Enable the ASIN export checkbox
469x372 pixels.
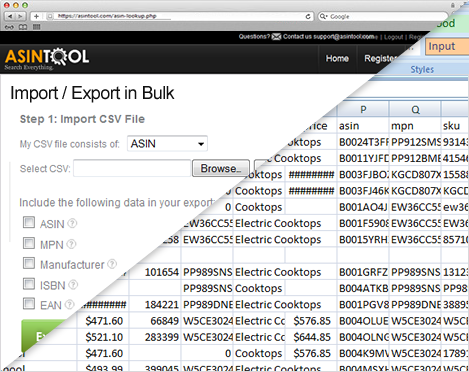[x=29, y=222]
